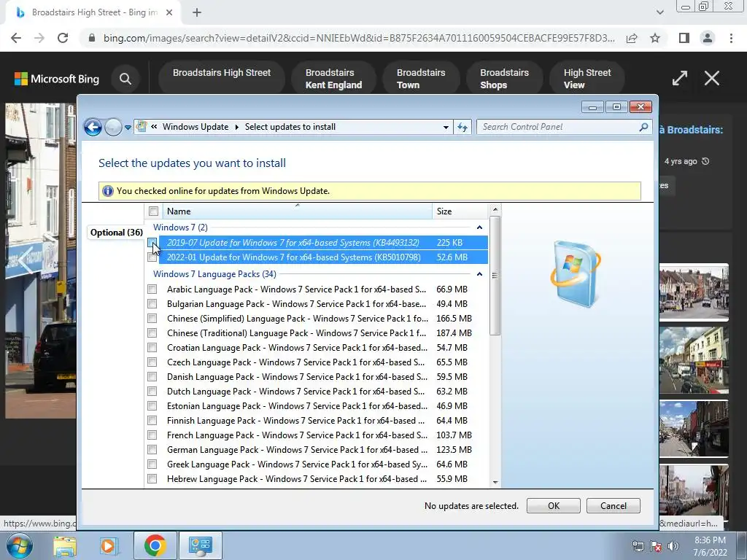Select the Danish Language Pack row text
The height and width of the screenshot is (560, 747).
(x=298, y=377)
